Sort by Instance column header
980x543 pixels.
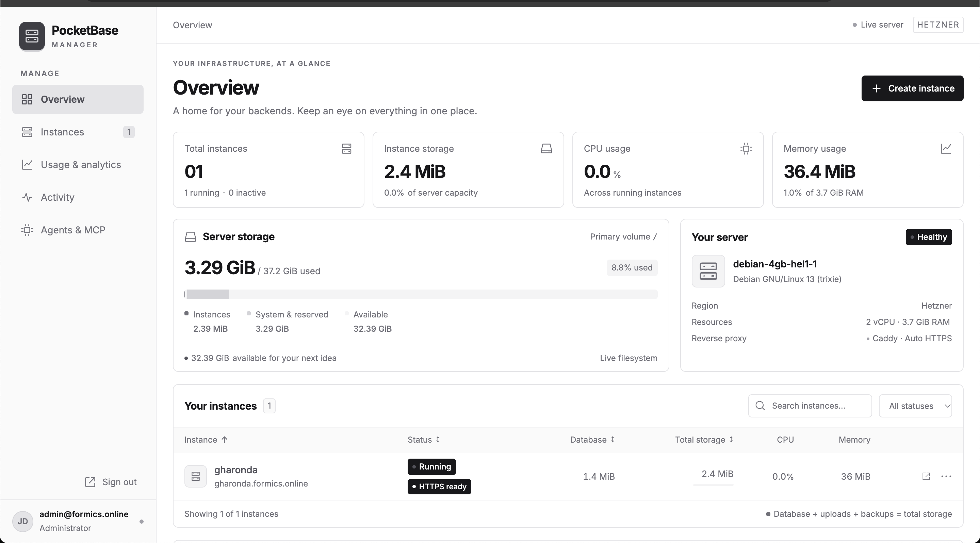[x=206, y=440]
